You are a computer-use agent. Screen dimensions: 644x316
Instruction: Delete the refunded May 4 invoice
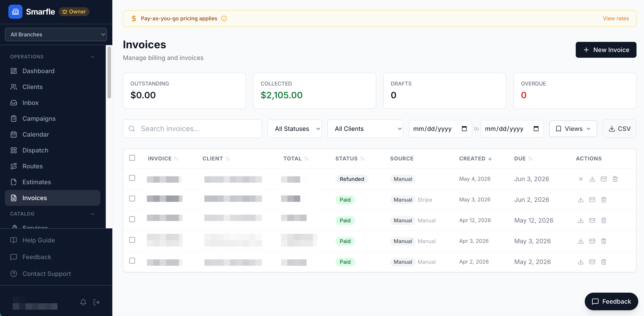(615, 179)
